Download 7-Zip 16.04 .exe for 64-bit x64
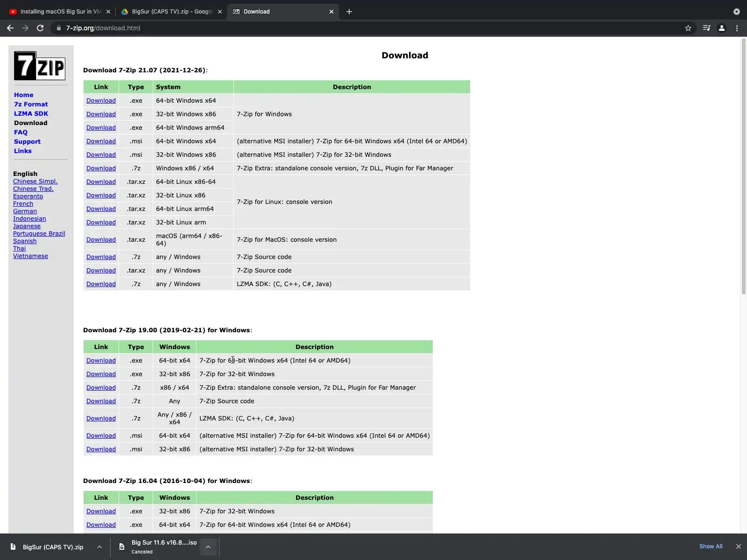Image resolution: width=747 pixels, height=560 pixels. click(101, 525)
